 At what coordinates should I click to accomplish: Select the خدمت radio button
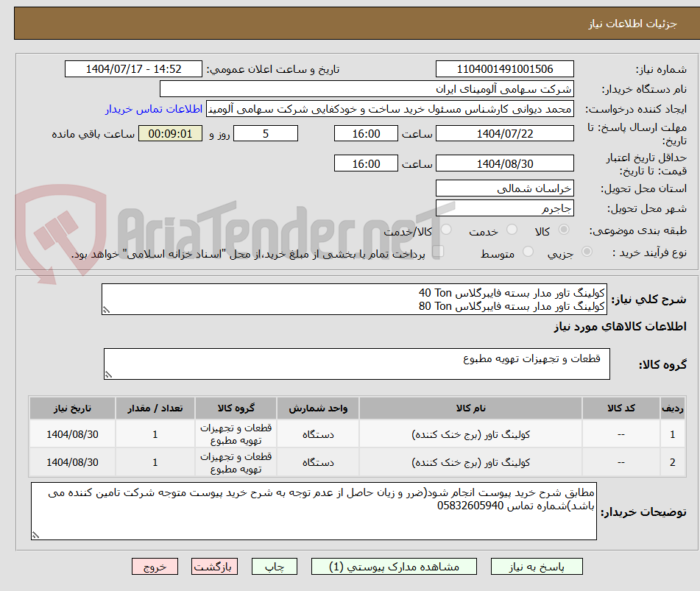510,229
